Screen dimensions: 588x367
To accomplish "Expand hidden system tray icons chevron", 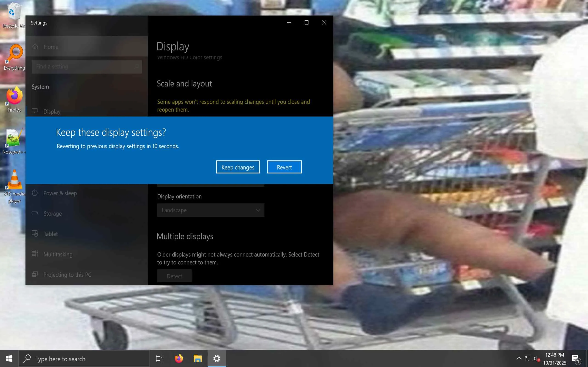I will click(518, 358).
